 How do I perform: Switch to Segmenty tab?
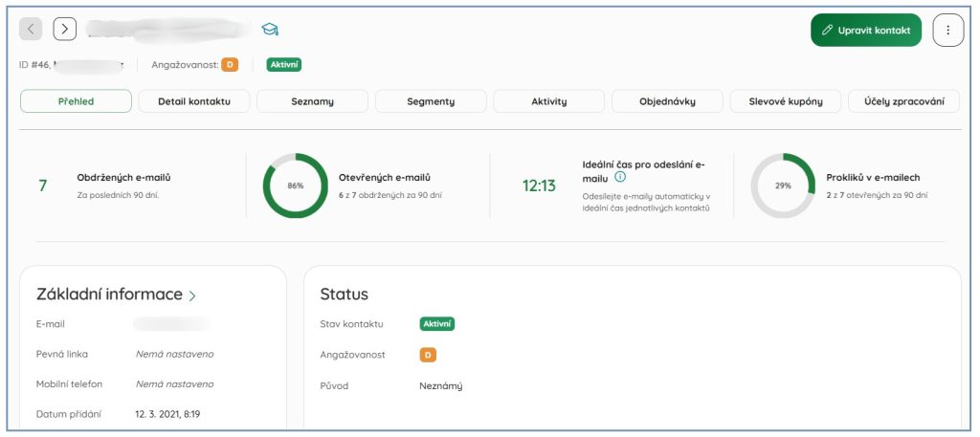431,101
